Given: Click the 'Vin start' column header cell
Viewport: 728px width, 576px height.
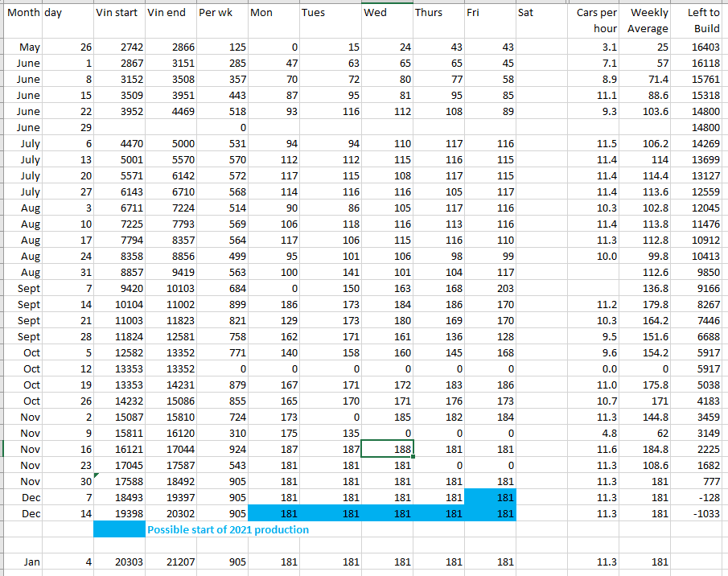Looking at the screenshot, I should [119, 14].
